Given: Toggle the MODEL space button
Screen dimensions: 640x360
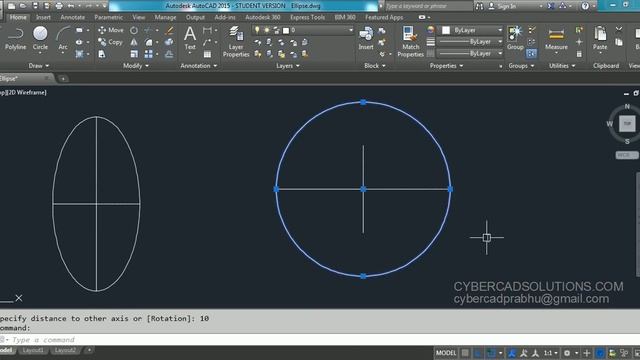Looking at the screenshot, I should click(x=446, y=353).
